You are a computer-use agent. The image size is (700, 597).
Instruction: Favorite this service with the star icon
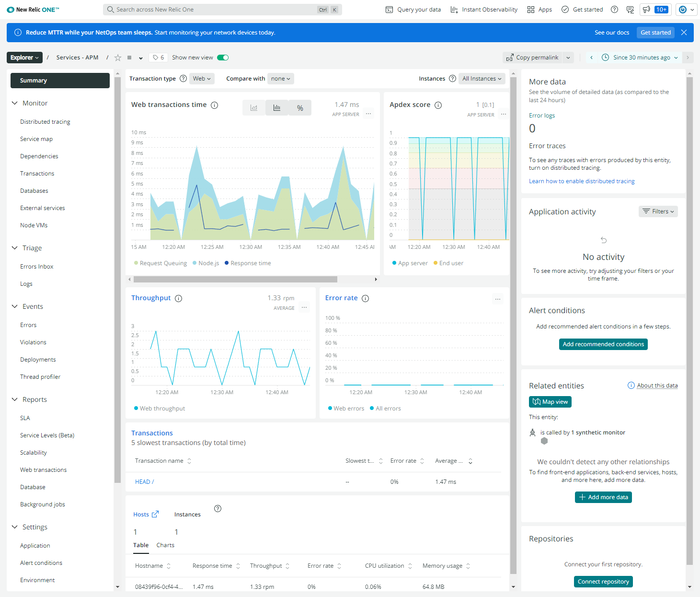(118, 58)
